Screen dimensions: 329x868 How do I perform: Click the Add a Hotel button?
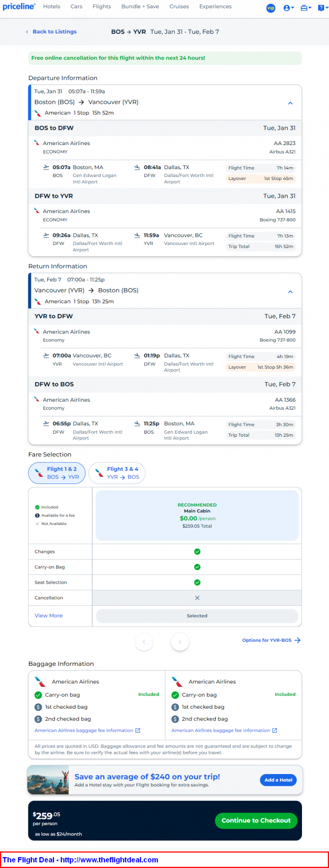(x=278, y=780)
